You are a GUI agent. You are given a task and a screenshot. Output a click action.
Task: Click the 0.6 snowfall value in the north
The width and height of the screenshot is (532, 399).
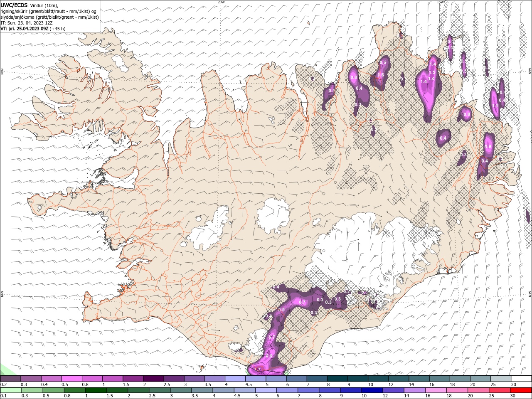[x=380, y=75]
